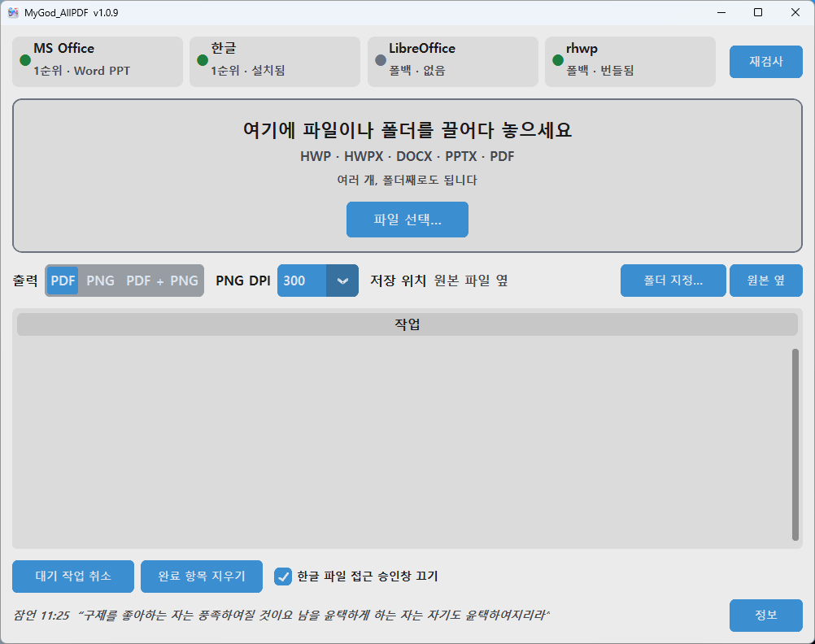Click the PNG DPI 300 value field
The width and height of the screenshot is (815, 644).
tap(302, 281)
